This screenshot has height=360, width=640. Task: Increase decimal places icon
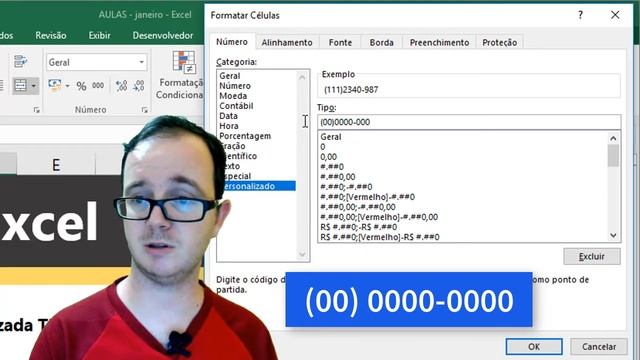121,86
